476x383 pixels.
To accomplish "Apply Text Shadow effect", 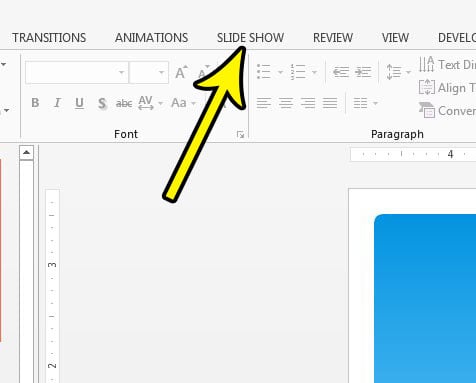I will tap(102, 103).
